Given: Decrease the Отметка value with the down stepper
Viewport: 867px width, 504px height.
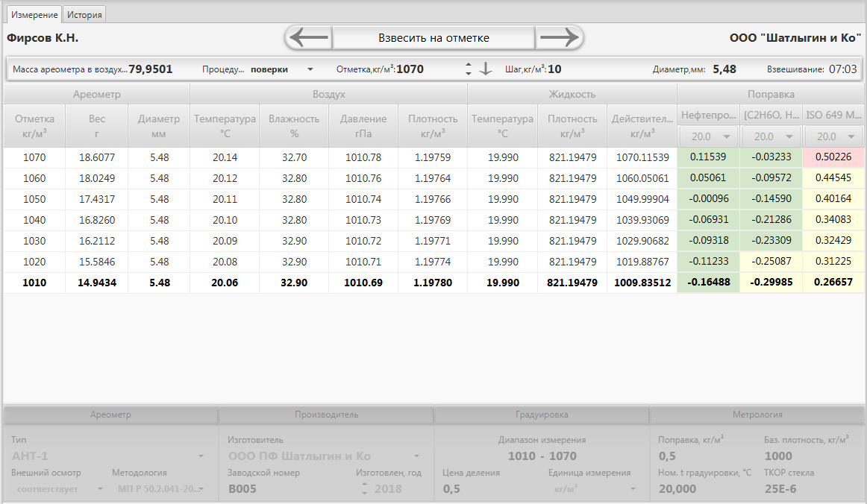Looking at the screenshot, I should click(469, 73).
